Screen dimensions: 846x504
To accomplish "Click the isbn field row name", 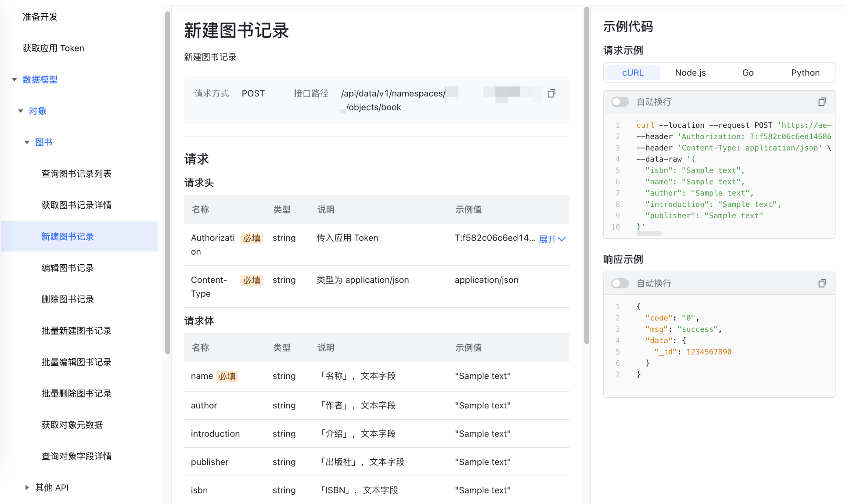I will [x=199, y=490].
